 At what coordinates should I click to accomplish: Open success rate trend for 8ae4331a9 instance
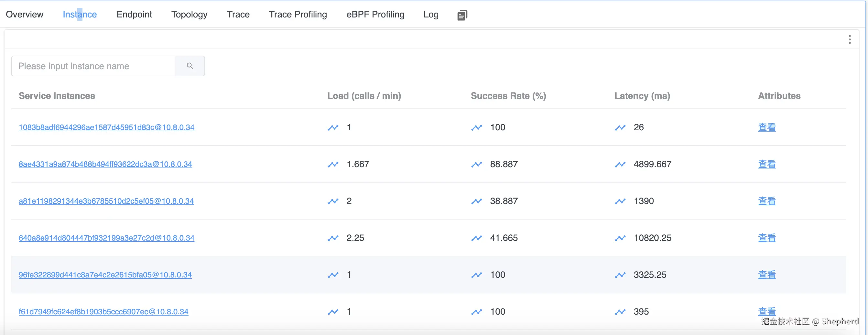pos(476,165)
